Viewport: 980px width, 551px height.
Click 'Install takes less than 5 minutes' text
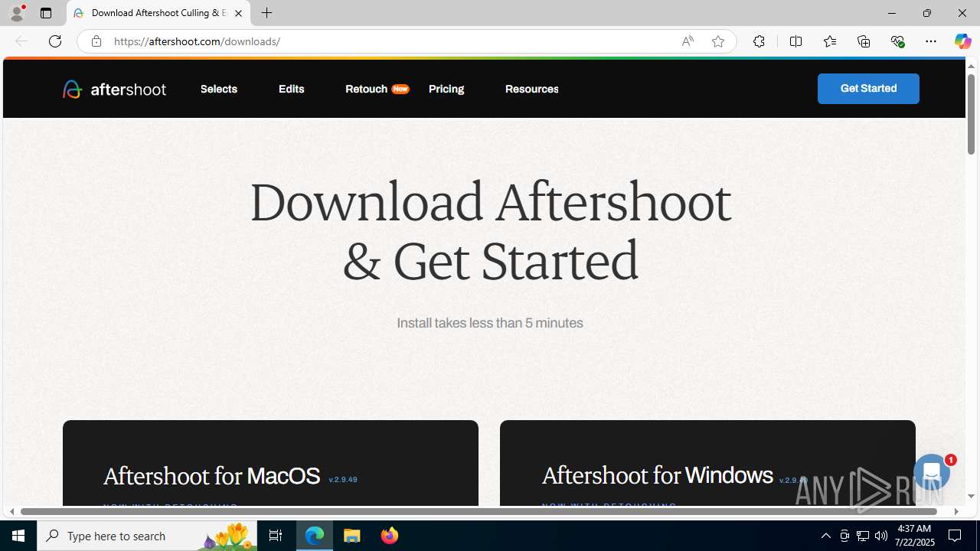point(490,323)
